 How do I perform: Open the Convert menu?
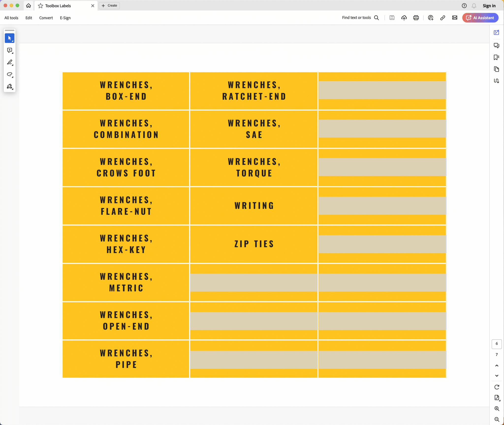pyautogui.click(x=46, y=18)
